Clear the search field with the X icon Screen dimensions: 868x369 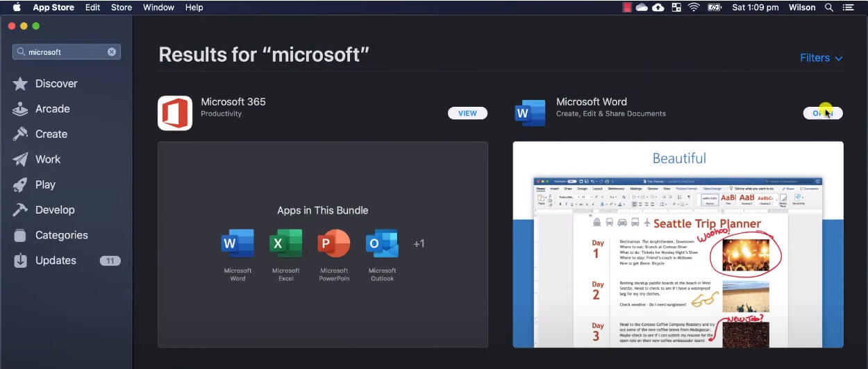pyautogui.click(x=112, y=52)
